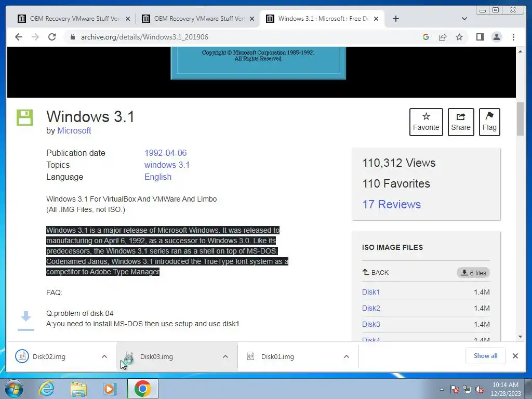Open the English language link
Screen dimensions: 532x399
pos(158,177)
